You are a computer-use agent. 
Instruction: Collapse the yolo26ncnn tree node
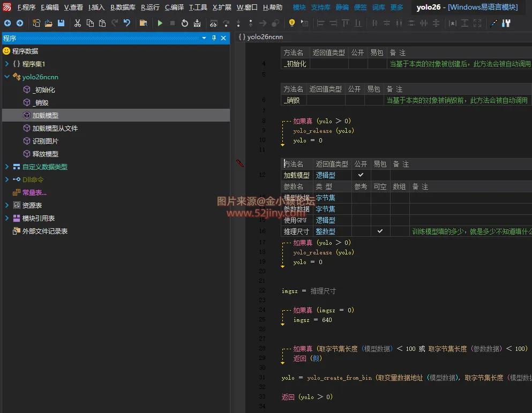(7, 77)
